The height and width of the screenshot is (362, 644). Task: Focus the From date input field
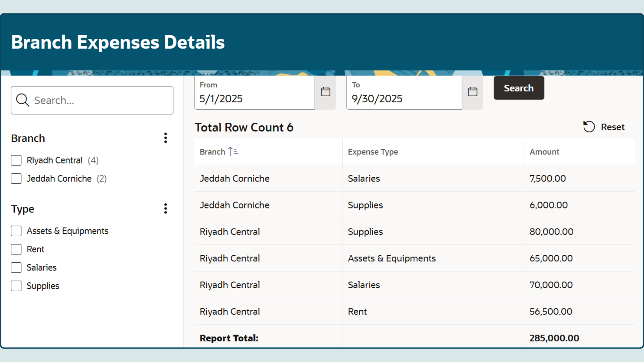(x=254, y=99)
